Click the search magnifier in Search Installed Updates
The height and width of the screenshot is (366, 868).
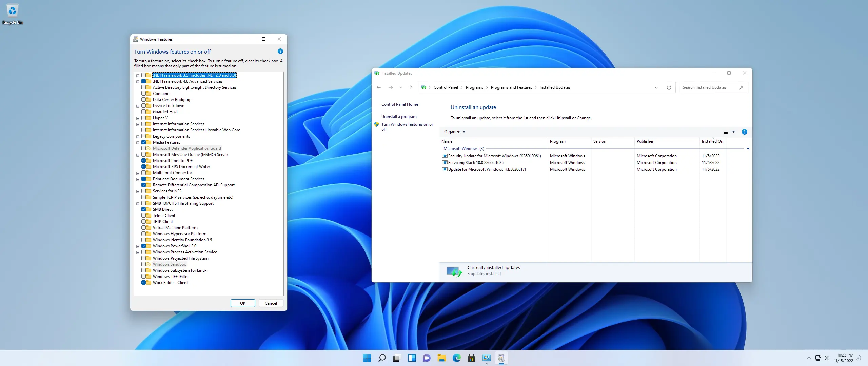pos(741,87)
